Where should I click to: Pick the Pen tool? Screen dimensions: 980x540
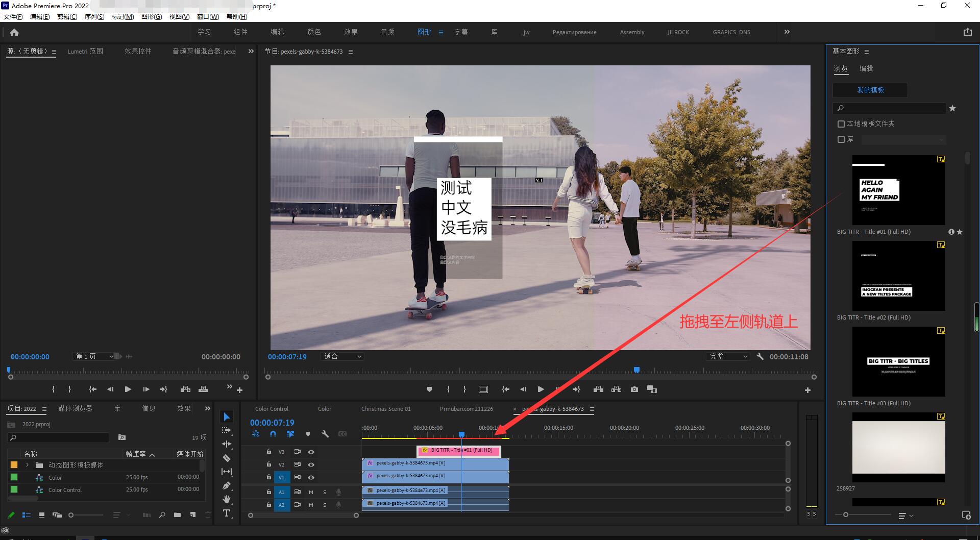[227, 485]
